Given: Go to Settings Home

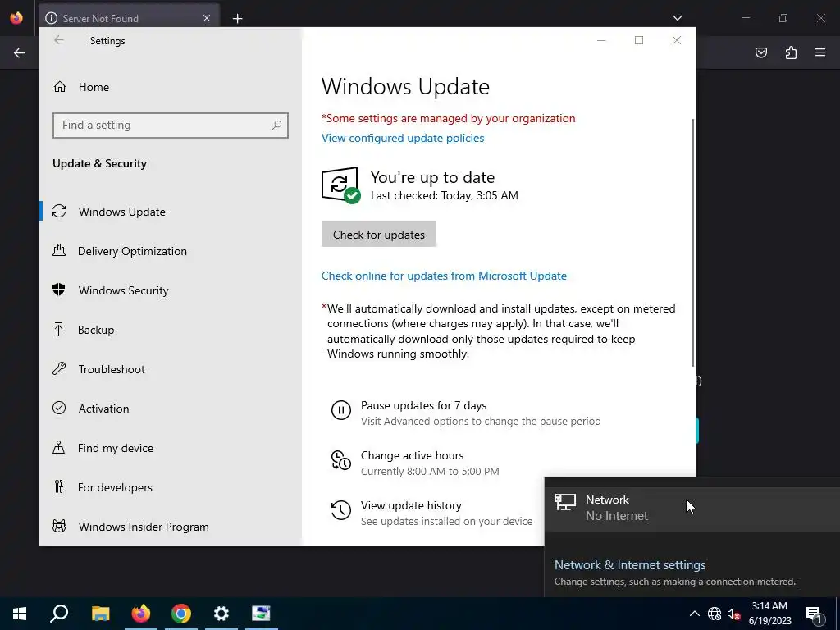Looking at the screenshot, I should coord(81,87).
